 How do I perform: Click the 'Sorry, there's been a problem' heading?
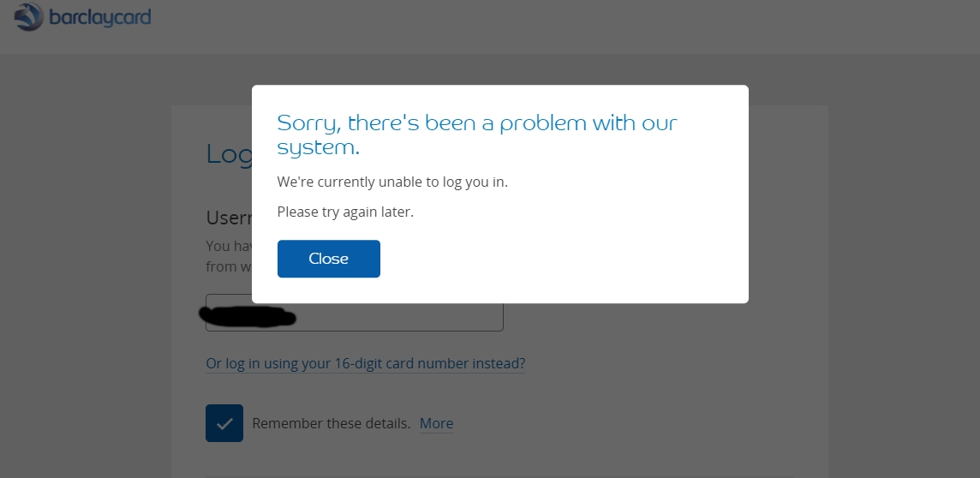pyautogui.click(x=477, y=134)
